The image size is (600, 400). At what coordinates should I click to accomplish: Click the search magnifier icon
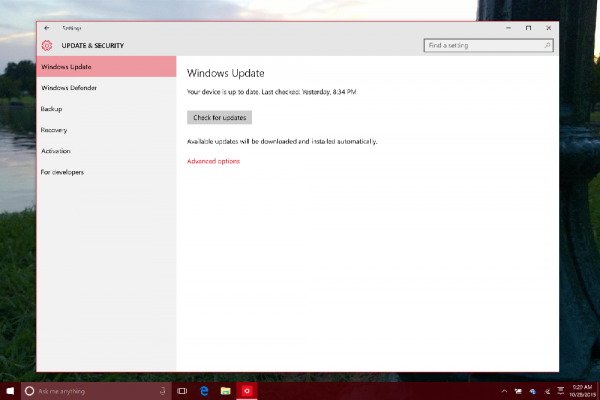[x=547, y=46]
